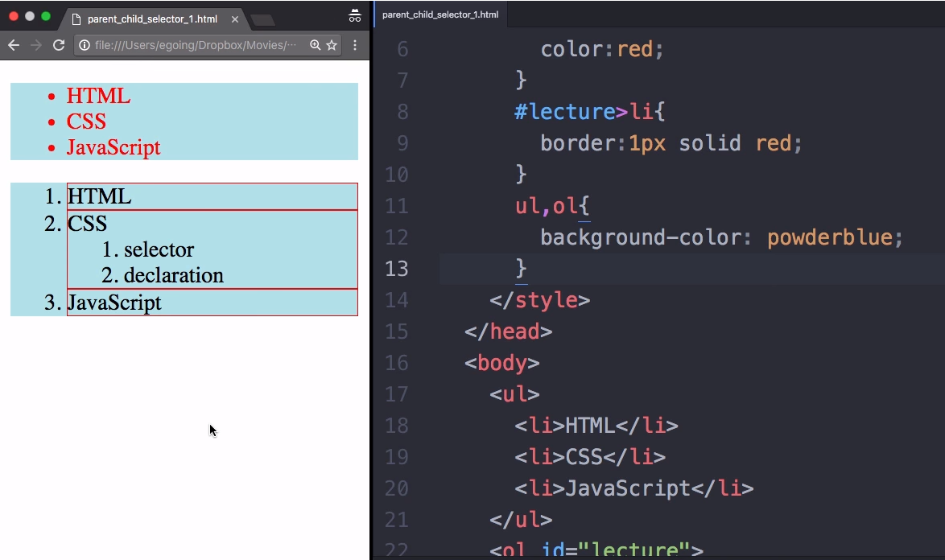Close the parent_child_selector_1.html browser tab

(x=235, y=19)
